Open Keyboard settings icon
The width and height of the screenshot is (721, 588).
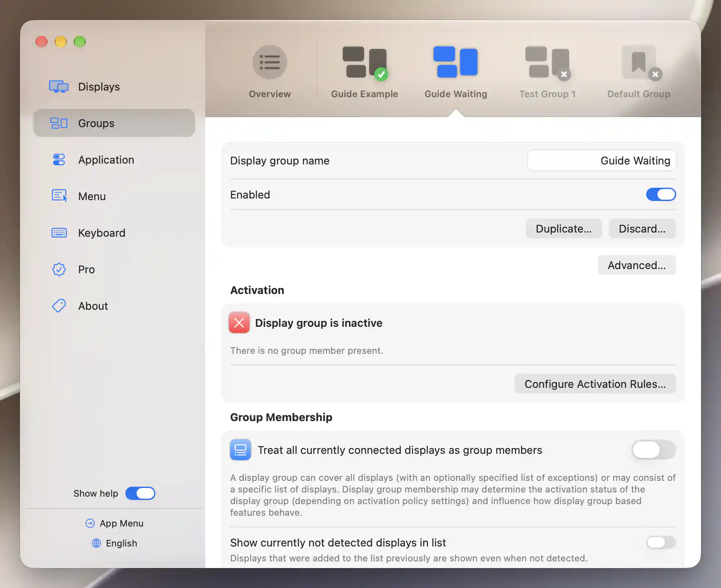pyautogui.click(x=59, y=233)
